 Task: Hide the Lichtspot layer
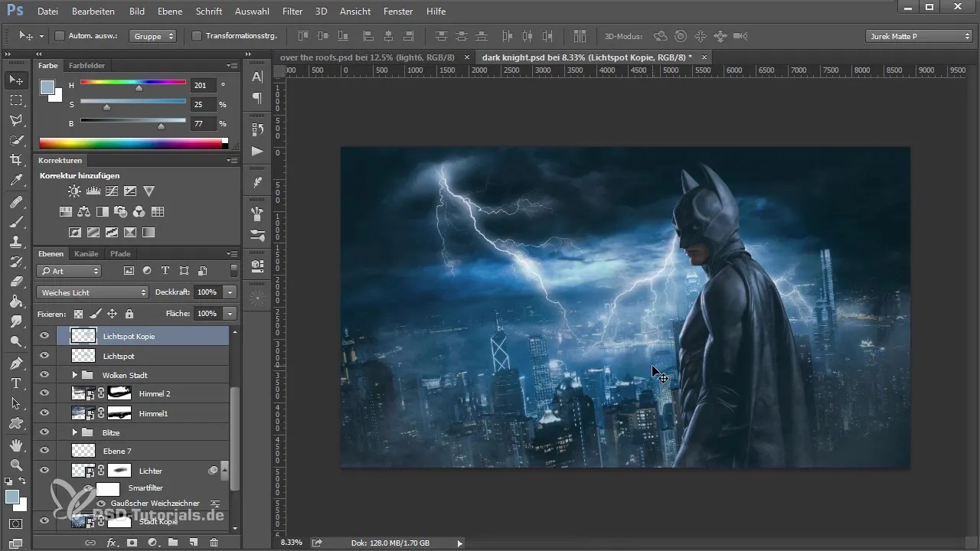click(x=44, y=356)
